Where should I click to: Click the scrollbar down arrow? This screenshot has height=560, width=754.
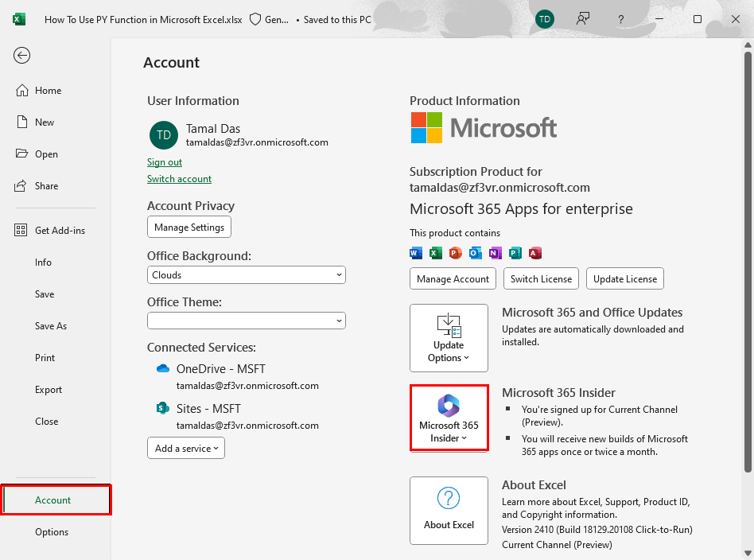[x=748, y=554]
